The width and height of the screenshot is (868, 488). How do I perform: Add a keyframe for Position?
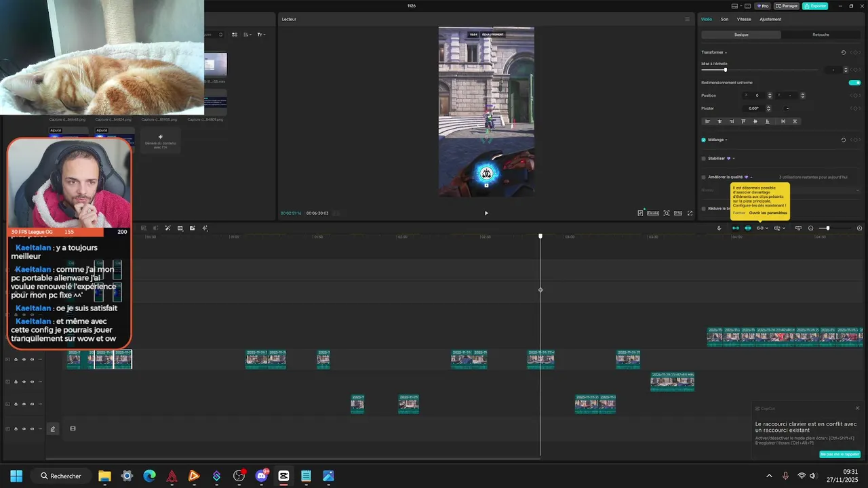point(856,96)
